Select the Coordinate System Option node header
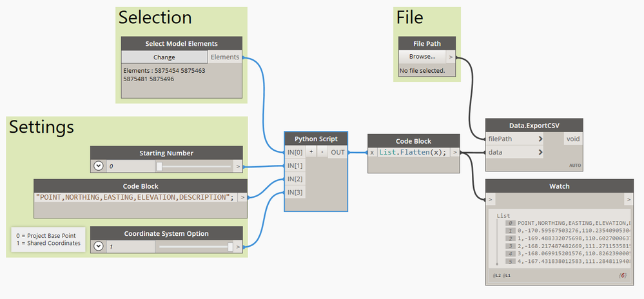The width and height of the screenshot is (644, 299). (166, 234)
